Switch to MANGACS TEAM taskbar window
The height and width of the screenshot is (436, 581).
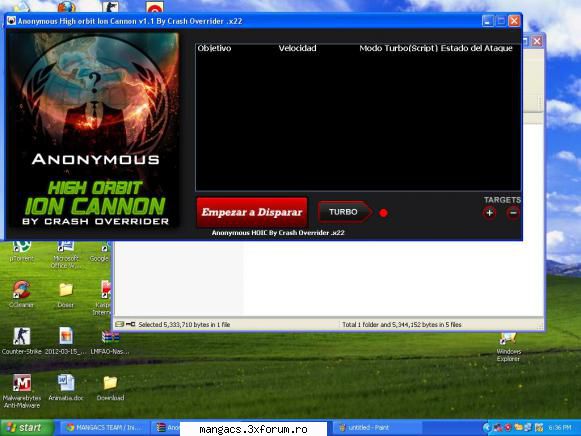pyautogui.click(x=105, y=428)
